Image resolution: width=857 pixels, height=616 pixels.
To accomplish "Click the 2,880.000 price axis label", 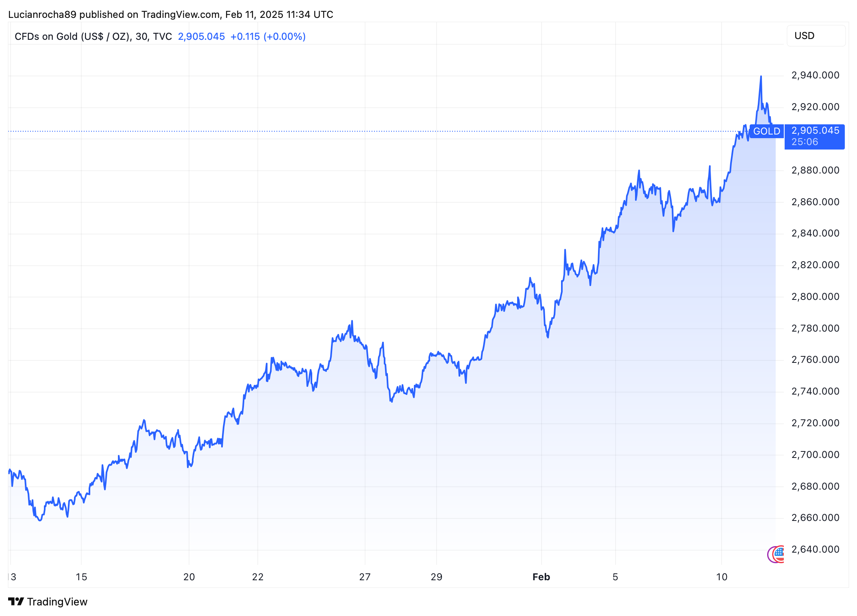I will (815, 170).
